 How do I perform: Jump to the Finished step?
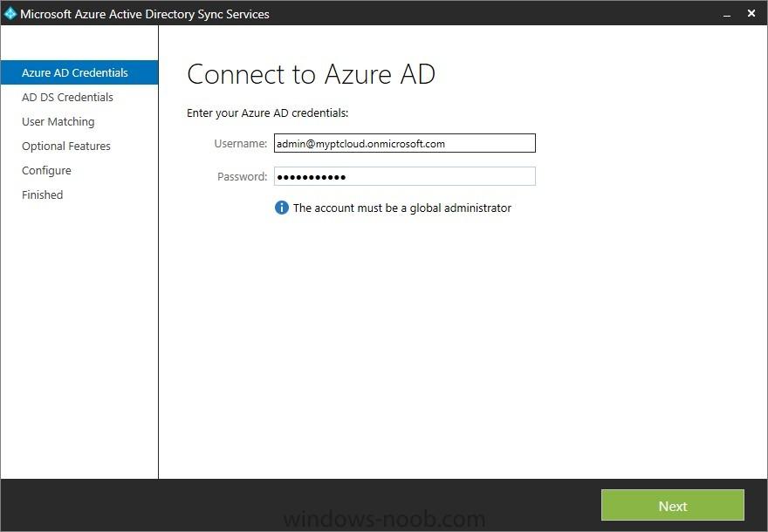(43, 194)
